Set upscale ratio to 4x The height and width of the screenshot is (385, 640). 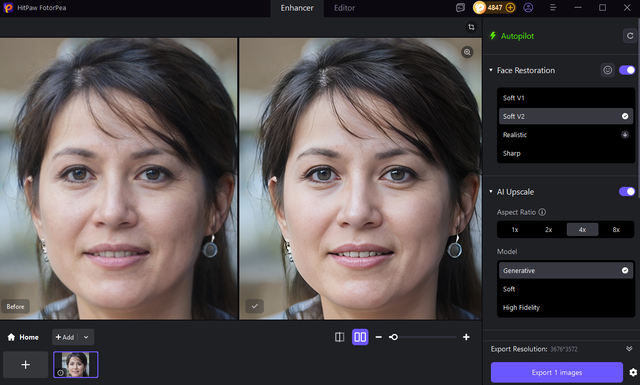[x=582, y=229]
